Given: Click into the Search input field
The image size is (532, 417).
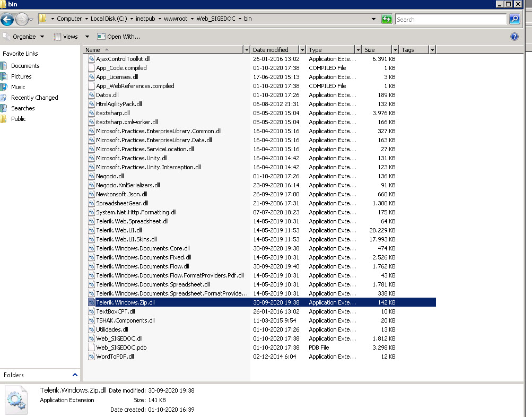Looking at the screenshot, I should click(451, 19).
